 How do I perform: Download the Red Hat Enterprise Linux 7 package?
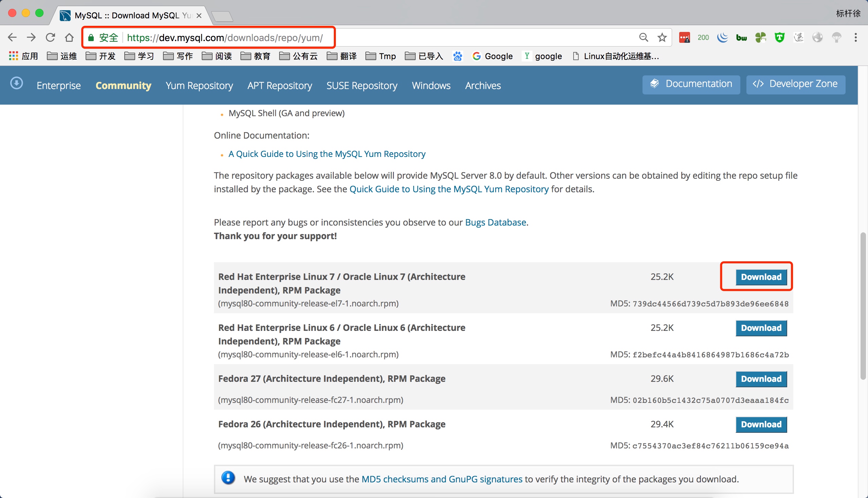click(761, 277)
